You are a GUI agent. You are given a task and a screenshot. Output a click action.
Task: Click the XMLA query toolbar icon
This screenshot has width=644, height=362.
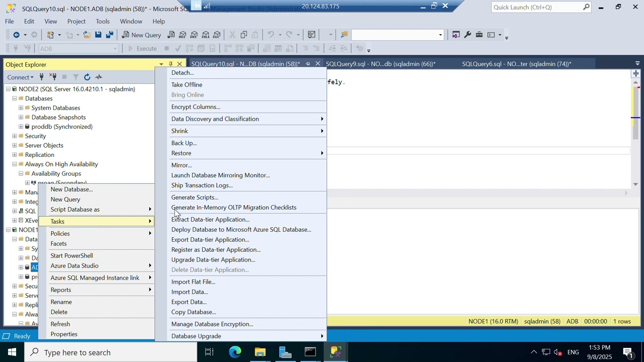point(205,35)
